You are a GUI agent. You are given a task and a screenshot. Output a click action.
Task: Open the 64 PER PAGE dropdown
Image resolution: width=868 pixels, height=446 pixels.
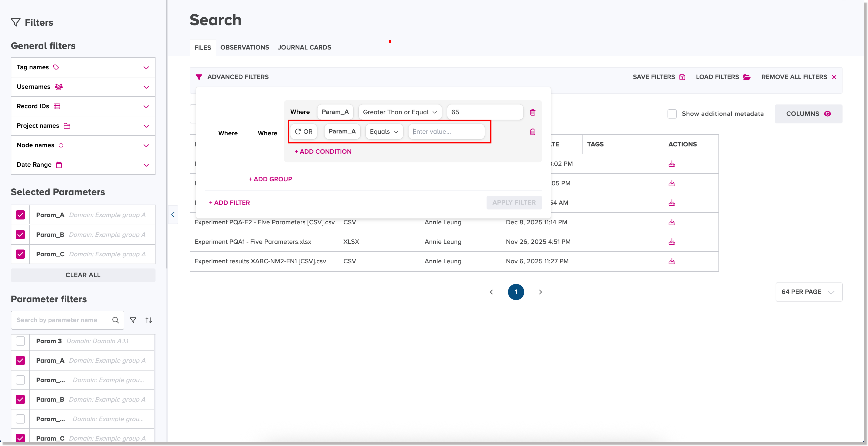pos(808,292)
